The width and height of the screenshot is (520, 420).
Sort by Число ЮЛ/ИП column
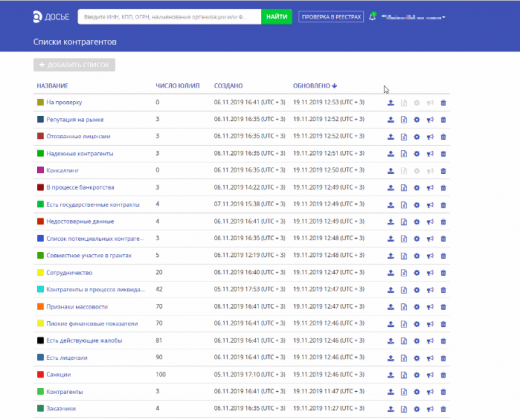(x=177, y=86)
